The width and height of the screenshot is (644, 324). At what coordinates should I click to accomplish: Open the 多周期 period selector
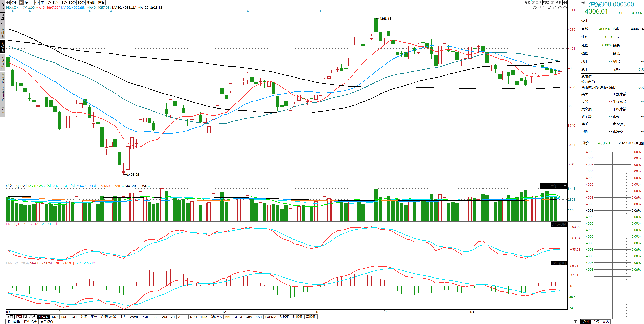point(91,3)
